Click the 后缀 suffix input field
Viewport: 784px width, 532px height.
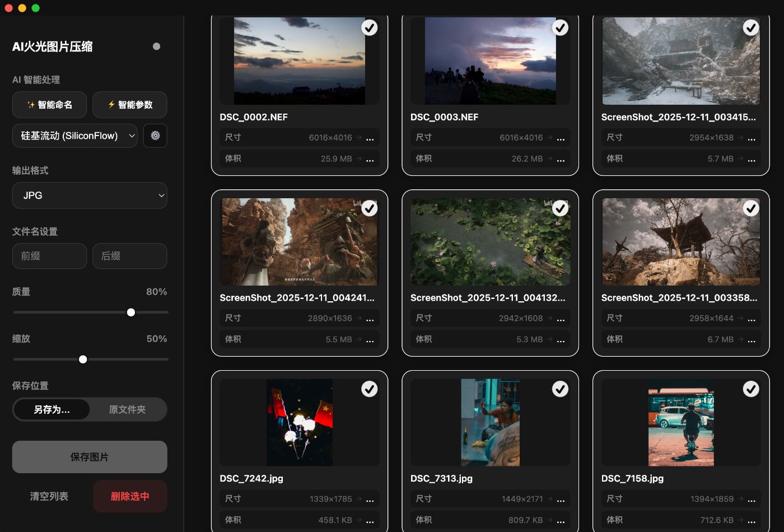(130, 256)
